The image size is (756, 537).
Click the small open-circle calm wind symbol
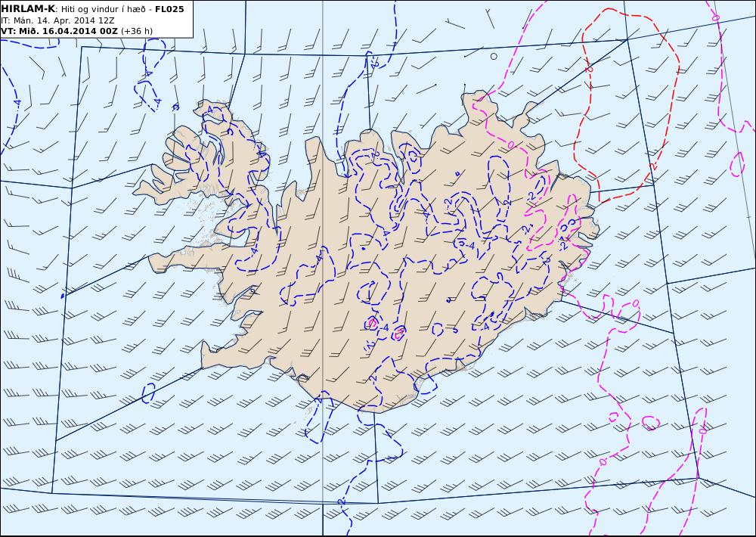tap(494, 57)
